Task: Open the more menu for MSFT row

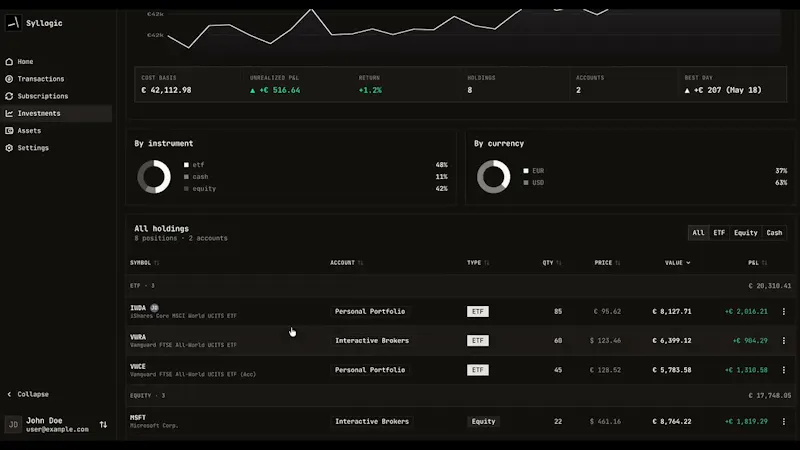Action: click(784, 421)
